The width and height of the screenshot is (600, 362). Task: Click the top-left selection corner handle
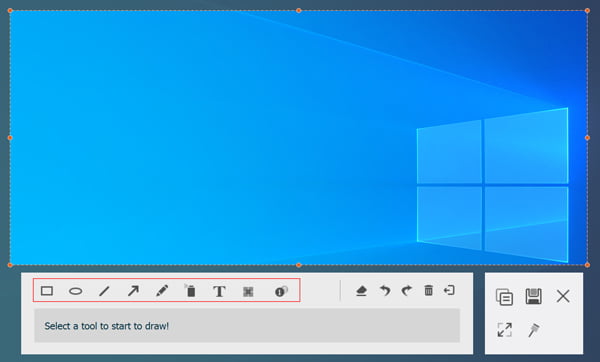[10, 11]
